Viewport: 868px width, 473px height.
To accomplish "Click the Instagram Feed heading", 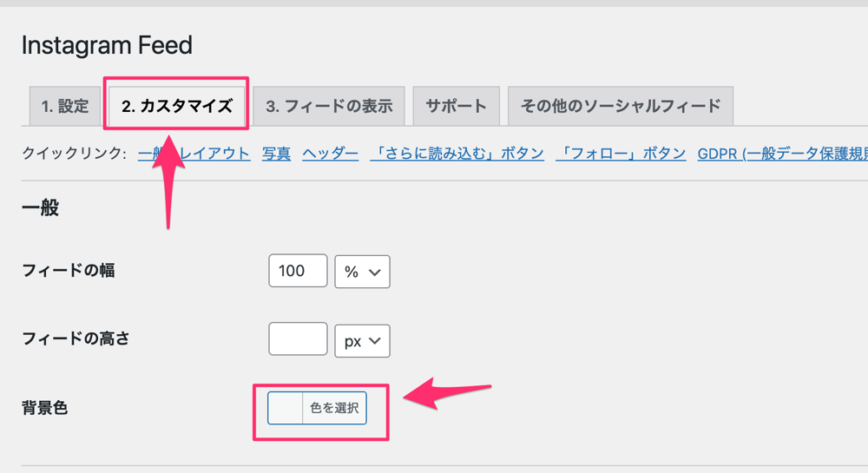I will click(107, 45).
